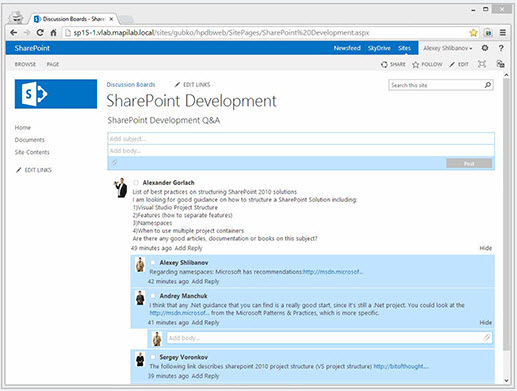Add Reply to Alexey Shlibanov's comment
Screen dimensions: 517x391
pyautogui.click(x=205, y=281)
